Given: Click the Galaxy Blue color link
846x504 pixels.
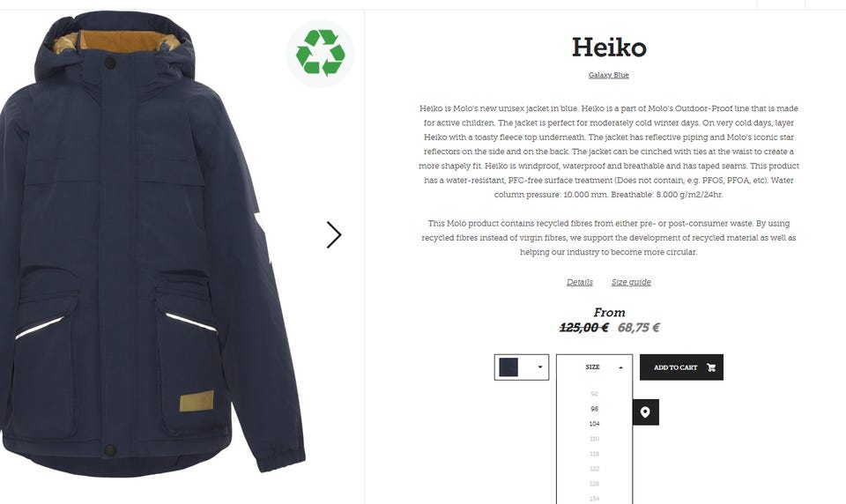Looking at the screenshot, I should pyautogui.click(x=609, y=75).
